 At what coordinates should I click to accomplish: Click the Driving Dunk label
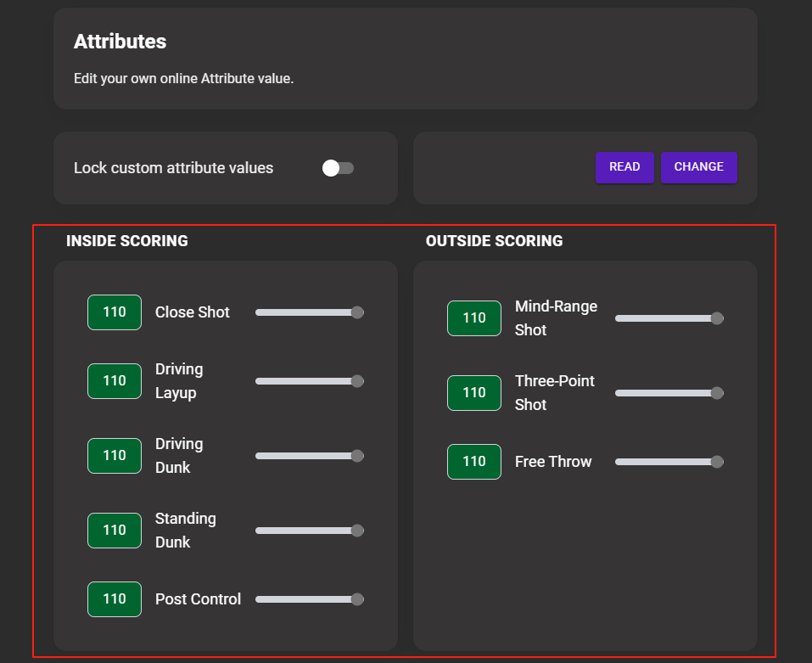(x=179, y=456)
